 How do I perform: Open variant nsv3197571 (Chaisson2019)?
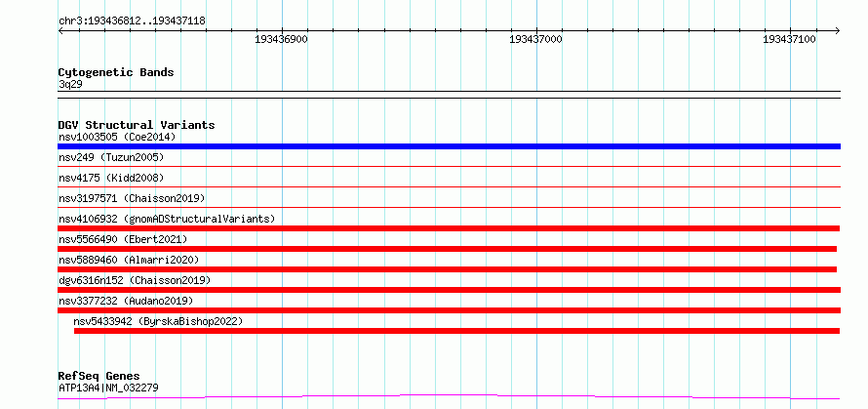[x=132, y=198]
